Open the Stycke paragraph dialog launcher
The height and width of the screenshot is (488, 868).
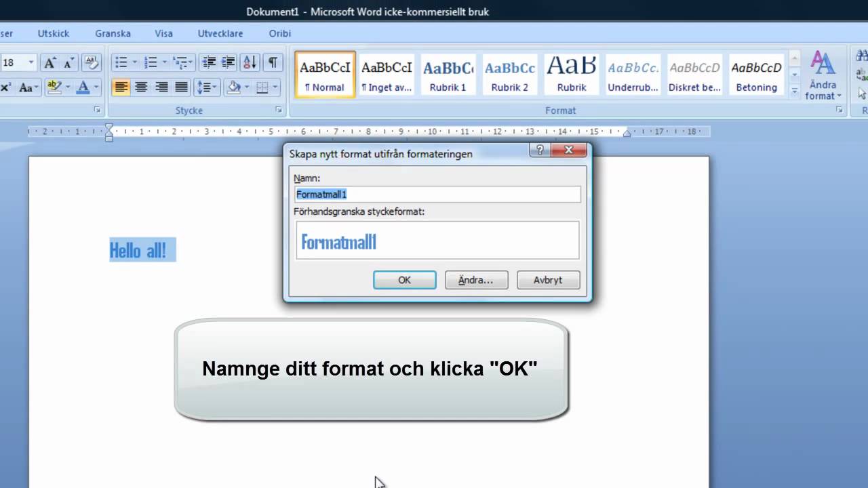click(278, 110)
